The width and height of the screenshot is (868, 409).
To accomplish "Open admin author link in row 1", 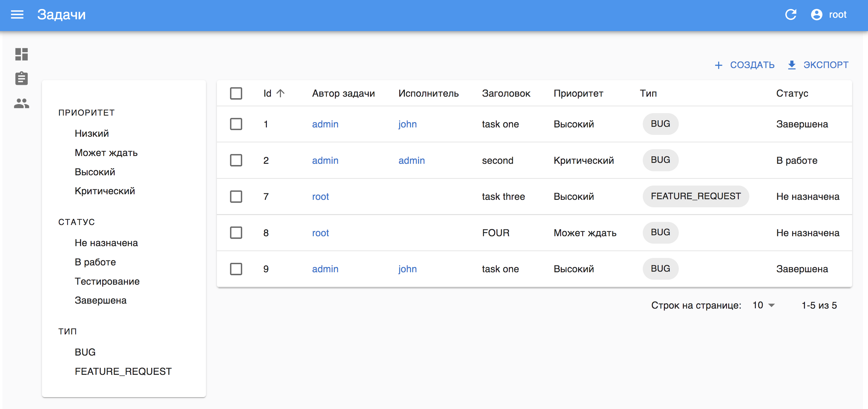I will point(325,124).
